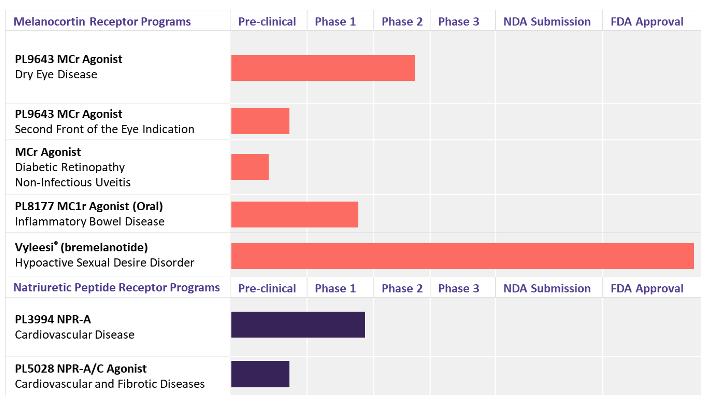Click the Natriuretic Peptide Receptor Programs heading
This screenshot has height=403, width=710.
[116, 288]
